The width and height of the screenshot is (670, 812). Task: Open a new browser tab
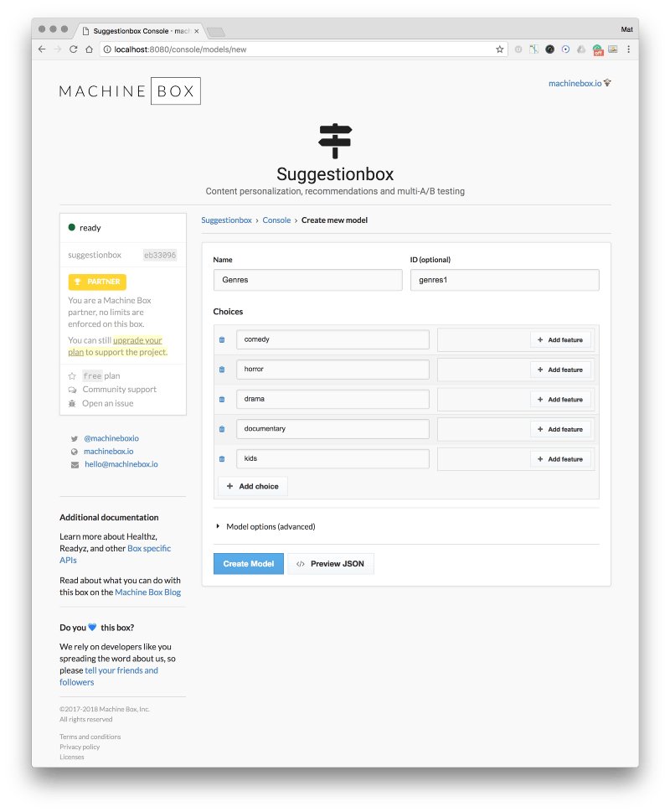coord(216,32)
